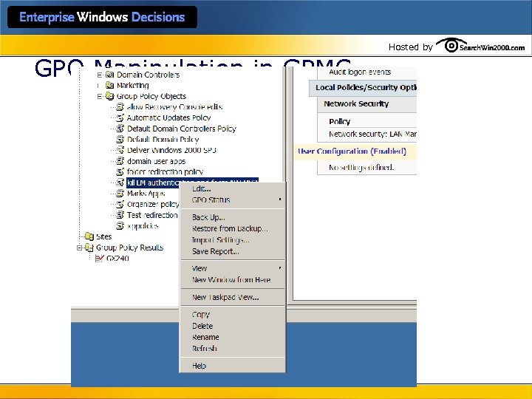532x399 pixels.
Task: Open the GPO Status menu entry
Action: (233, 199)
